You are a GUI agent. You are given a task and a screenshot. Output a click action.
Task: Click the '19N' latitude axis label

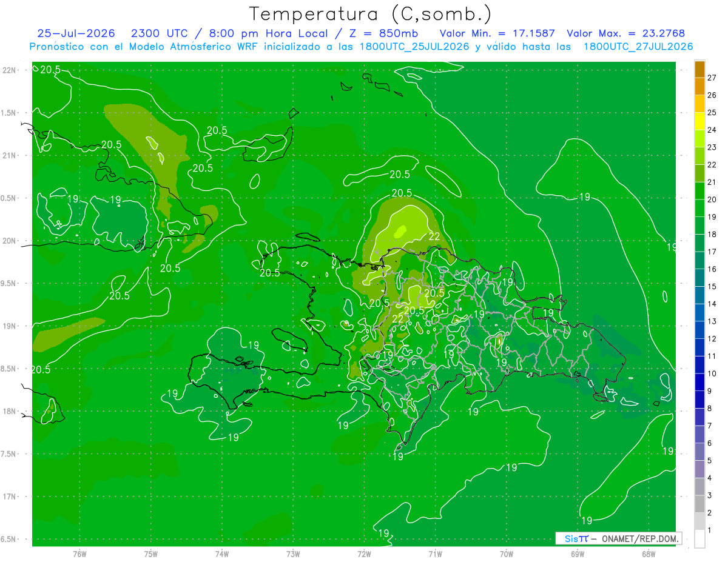[9, 326]
